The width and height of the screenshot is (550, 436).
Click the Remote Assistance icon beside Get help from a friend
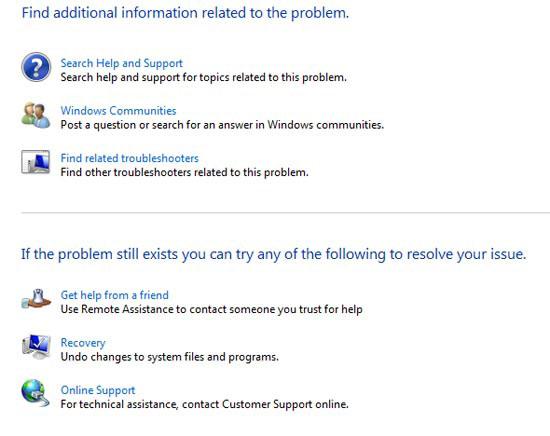point(36,299)
